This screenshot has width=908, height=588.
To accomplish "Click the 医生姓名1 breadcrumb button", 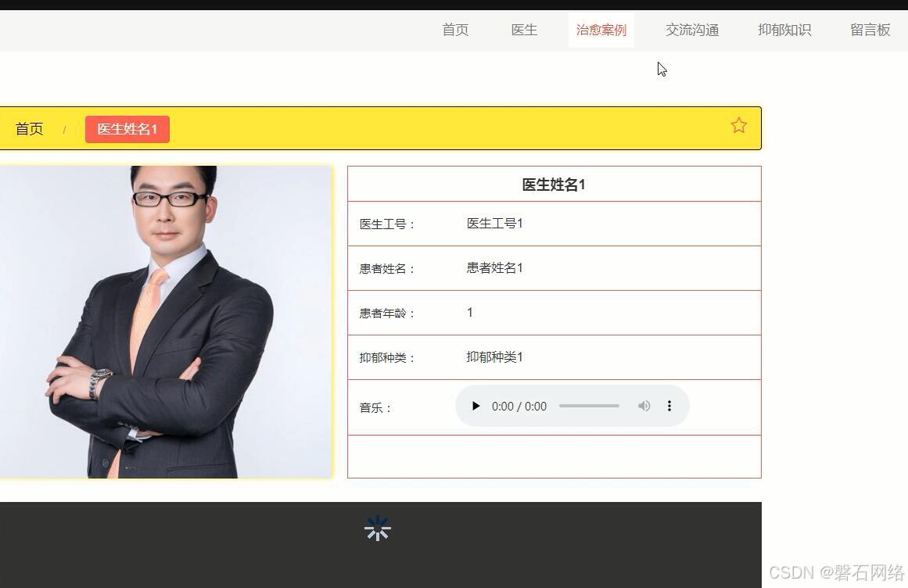I will [127, 129].
